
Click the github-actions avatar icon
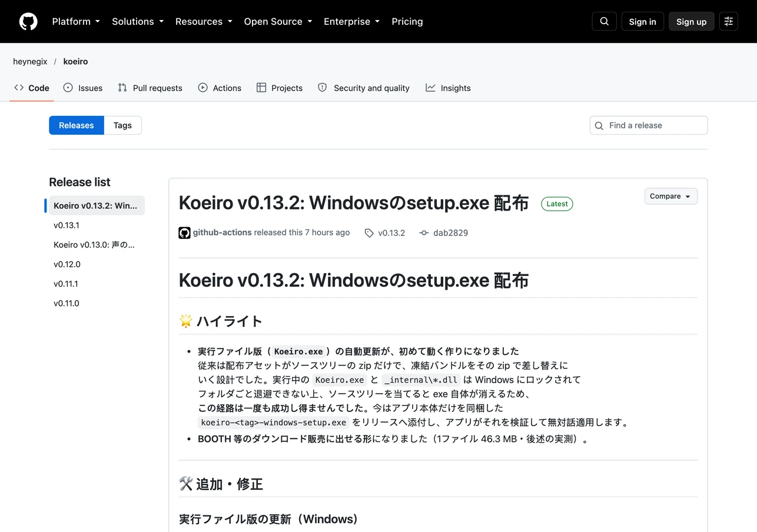[x=184, y=232]
